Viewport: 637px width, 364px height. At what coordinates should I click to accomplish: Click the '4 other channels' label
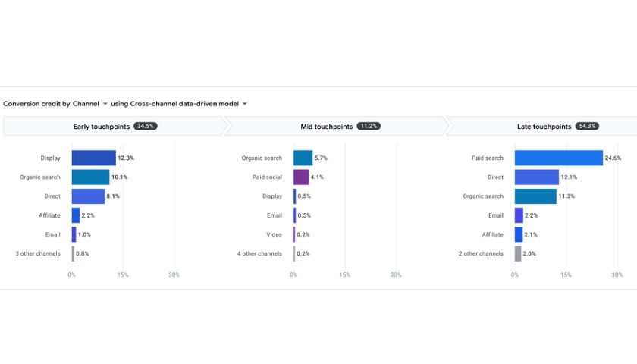click(x=259, y=253)
